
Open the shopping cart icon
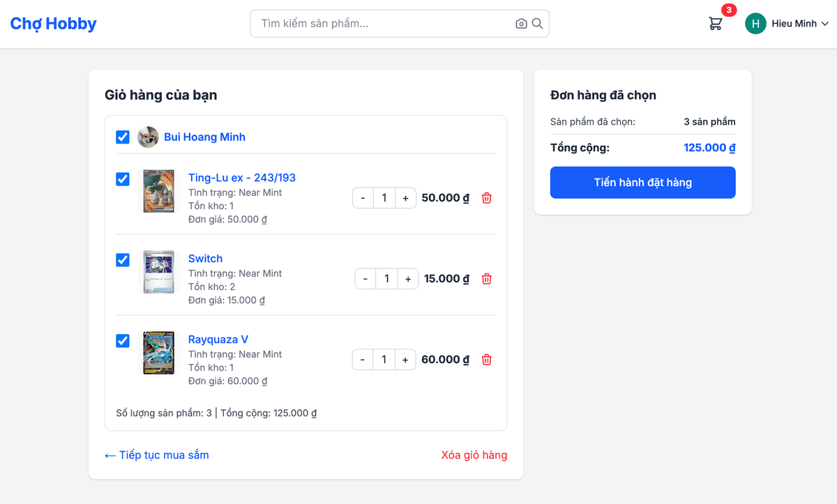click(715, 23)
